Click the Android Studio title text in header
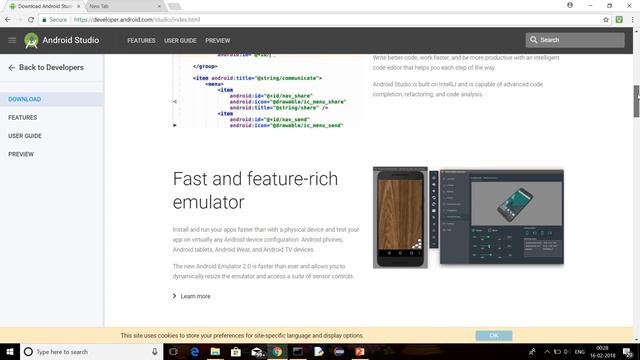 click(71, 40)
